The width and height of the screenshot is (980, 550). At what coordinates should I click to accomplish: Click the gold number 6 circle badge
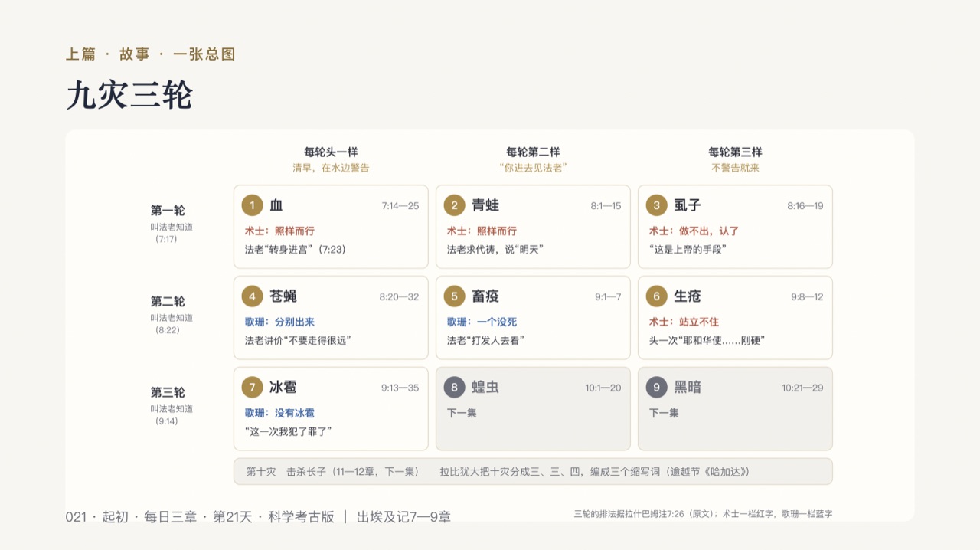point(656,296)
